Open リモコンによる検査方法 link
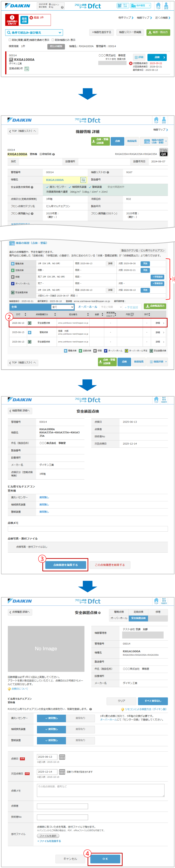The width and height of the screenshot is (175, 868). pyautogui.click(x=144, y=709)
